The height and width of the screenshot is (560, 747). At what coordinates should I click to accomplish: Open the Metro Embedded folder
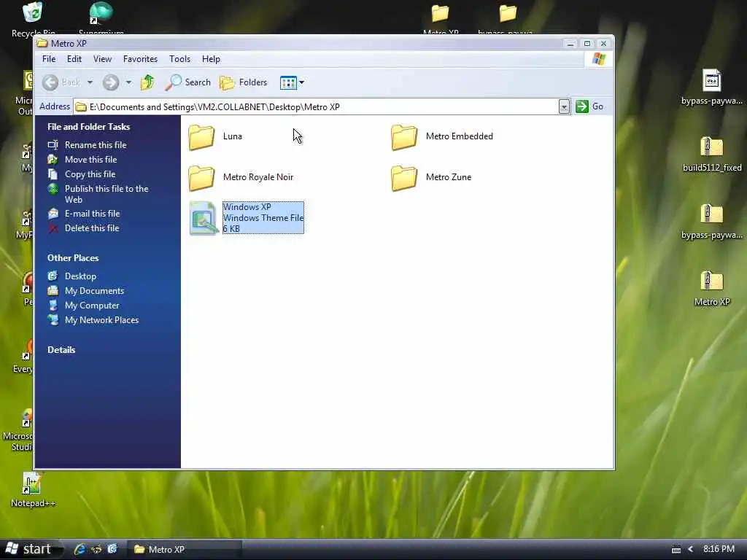tap(441, 136)
